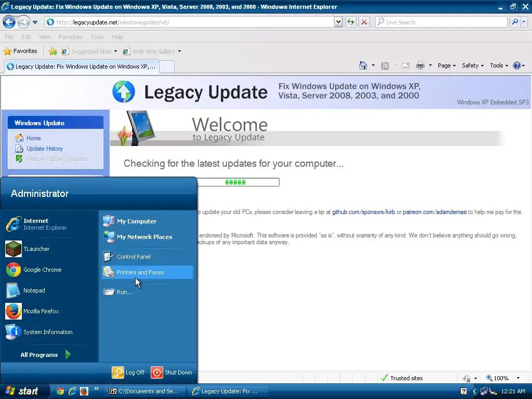Open My Computer from Start menu
This screenshot has width=532, height=399.
pyautogui.click(x=147, y=221)
